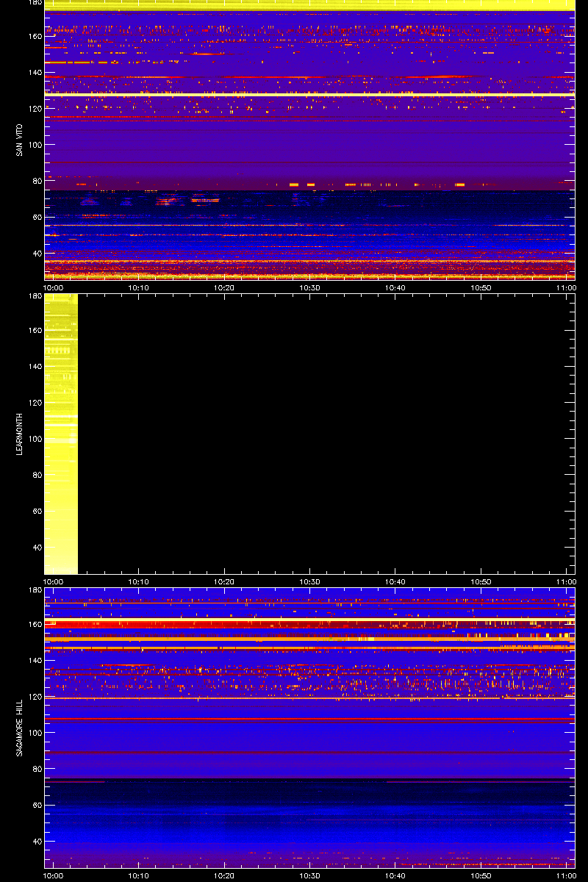Select 10:10 on the San Vito time axis
Image resolution: width=588 pixels, height=882 pixels.
(139, 287)
